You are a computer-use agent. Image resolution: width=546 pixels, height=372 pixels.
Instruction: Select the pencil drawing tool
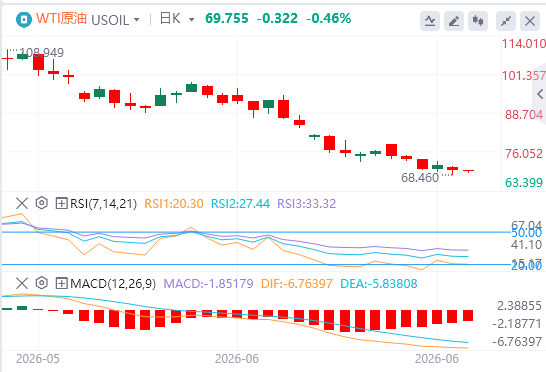[x=454, y=21]
